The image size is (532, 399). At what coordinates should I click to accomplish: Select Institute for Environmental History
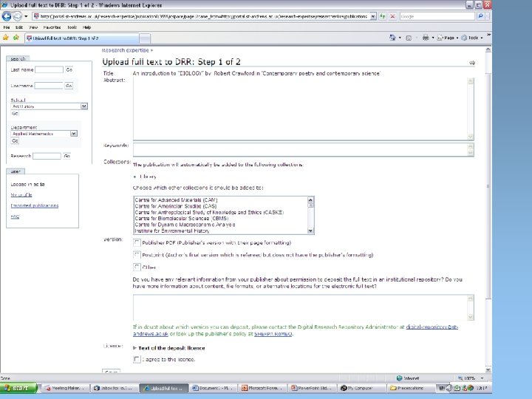pyautogui.click(x=172, y=231)
